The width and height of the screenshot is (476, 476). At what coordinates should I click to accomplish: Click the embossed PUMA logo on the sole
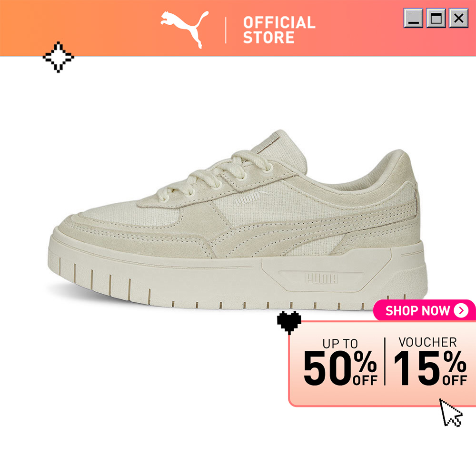coord(321,278)
